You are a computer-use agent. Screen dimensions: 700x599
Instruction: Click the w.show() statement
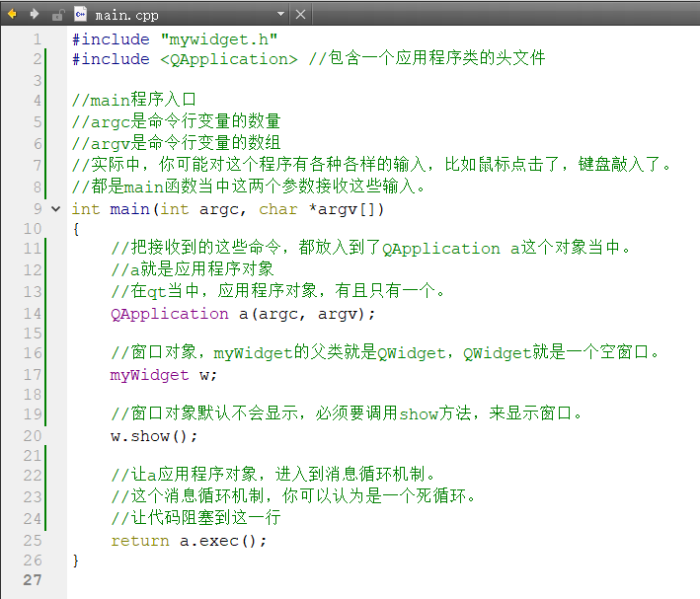coord(154,436)
